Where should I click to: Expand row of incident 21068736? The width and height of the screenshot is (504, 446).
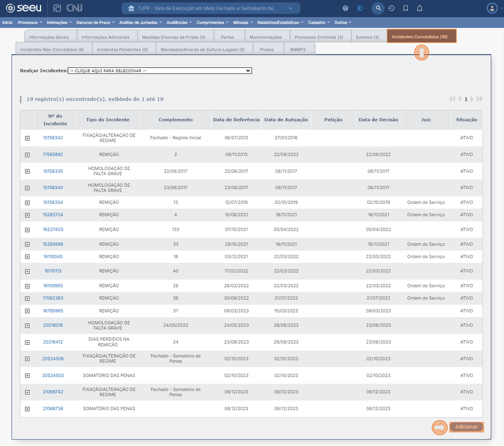click(27, 409)
